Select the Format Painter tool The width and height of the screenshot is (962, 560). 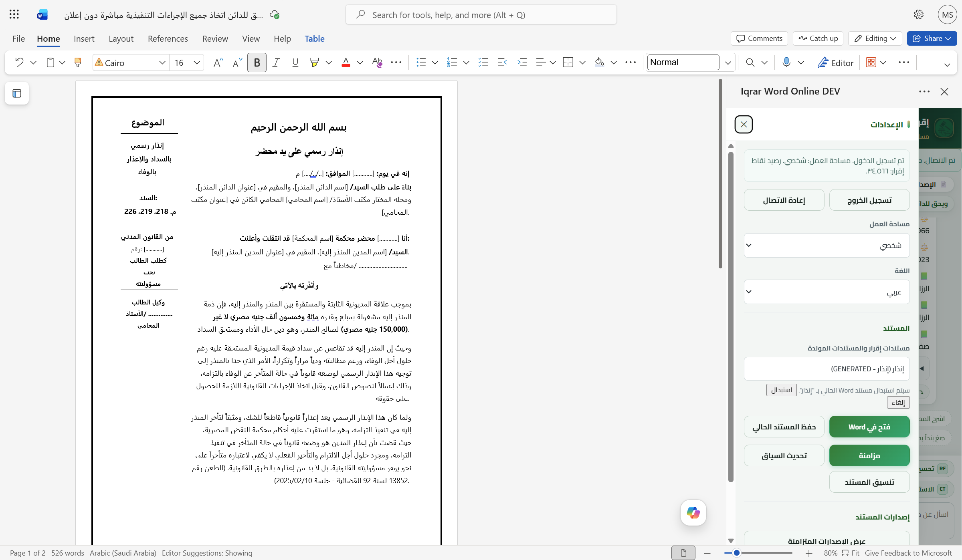78,62
